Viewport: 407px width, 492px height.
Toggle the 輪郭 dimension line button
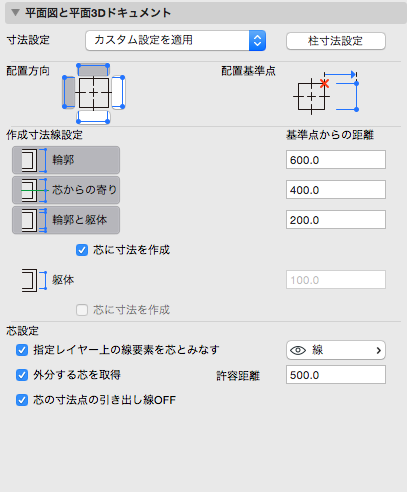tap(66, 160)
